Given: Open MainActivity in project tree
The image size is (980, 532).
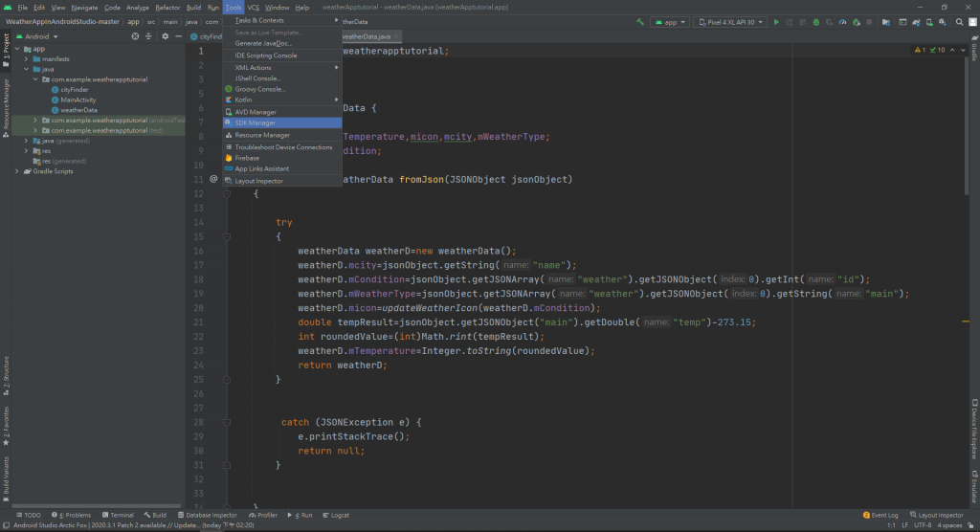Looking at the screenshot, I should pyautogui.click(x=78, y=100).
